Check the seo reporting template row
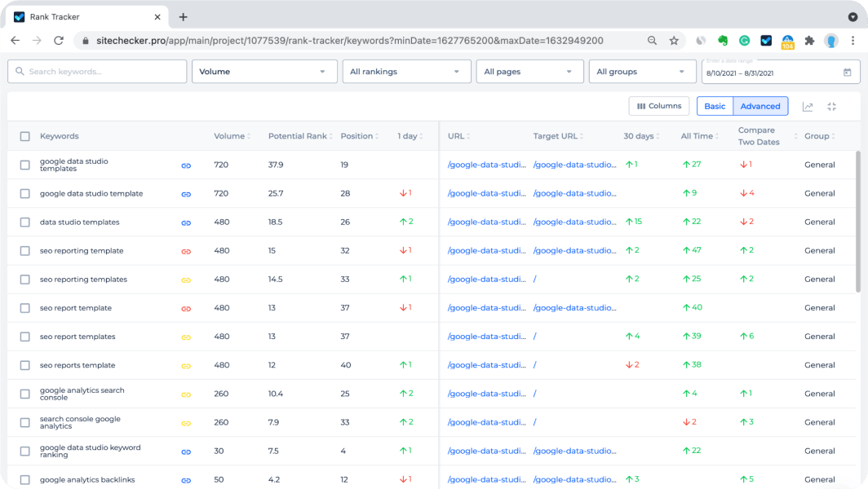The image size is (868, 489). (x=25, y=250)
